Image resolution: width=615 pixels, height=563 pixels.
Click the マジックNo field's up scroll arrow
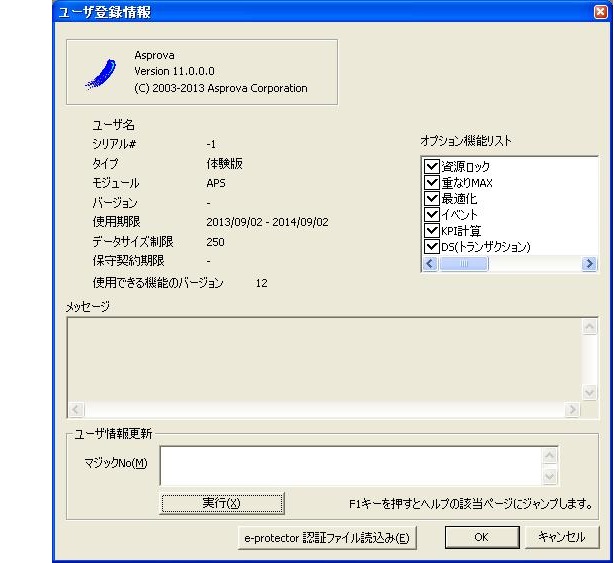coord(549,456)
